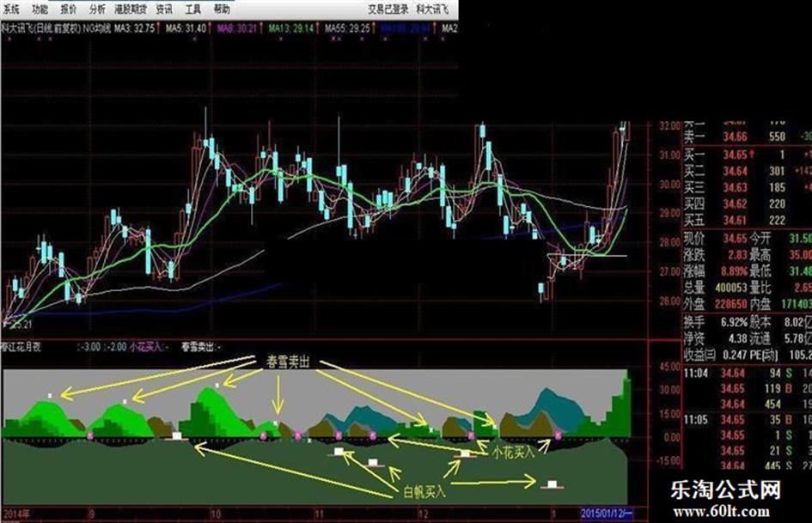This screenshot has height=523, width=812.
Task: Click month 12 on the time axis
Action: click(424, 514)
